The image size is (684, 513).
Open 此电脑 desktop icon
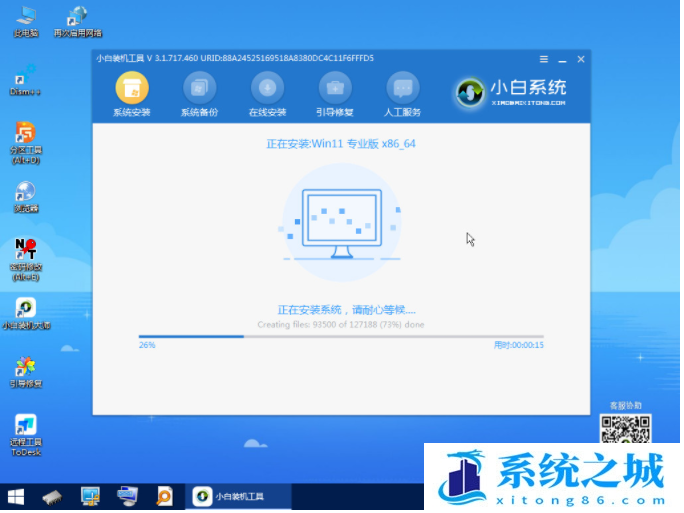[26, 22]
